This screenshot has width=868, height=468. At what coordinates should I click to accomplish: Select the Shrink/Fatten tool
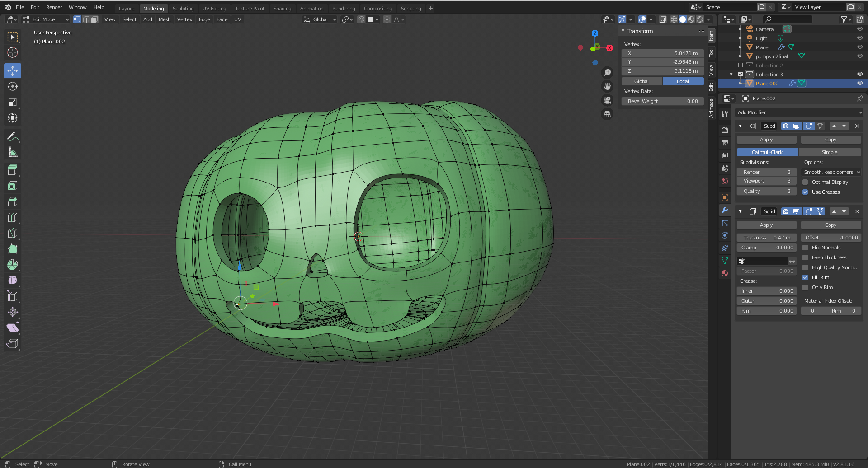[13, 312]
